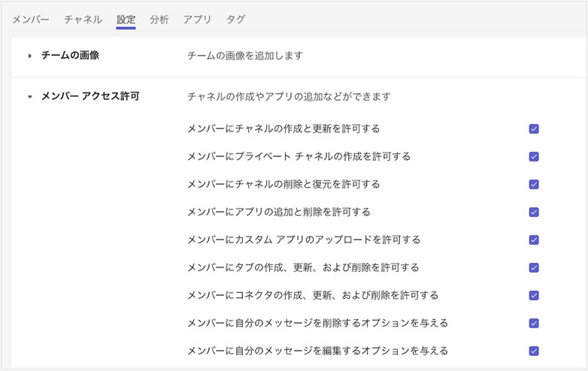Open the タグ tab
Screen dimensions: 588x371
(235, 20)
